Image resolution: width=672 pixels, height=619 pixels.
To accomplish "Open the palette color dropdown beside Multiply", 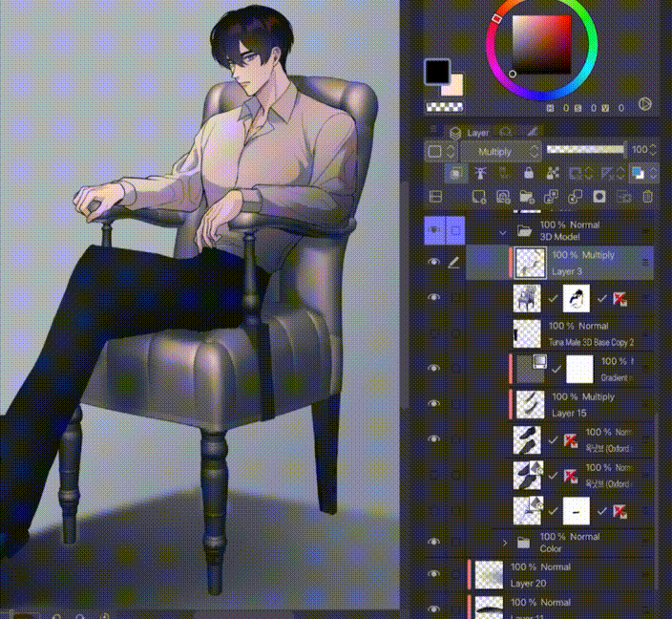I will (x=440, y=152).
